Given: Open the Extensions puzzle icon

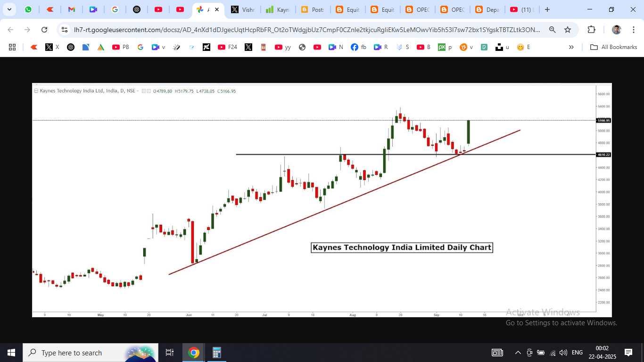Looking at the screenshot, I should click(x=591, y=30).
